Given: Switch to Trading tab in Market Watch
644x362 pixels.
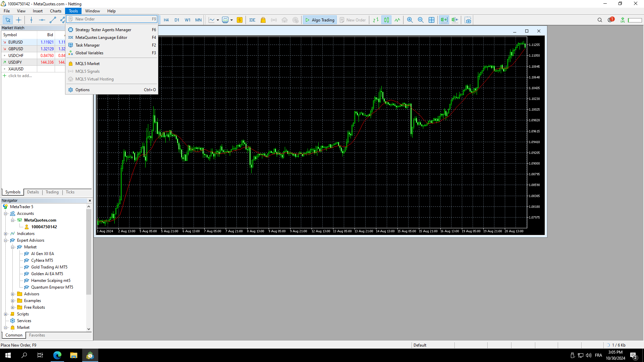Looking at the screenshot, I should click(52, 192).
